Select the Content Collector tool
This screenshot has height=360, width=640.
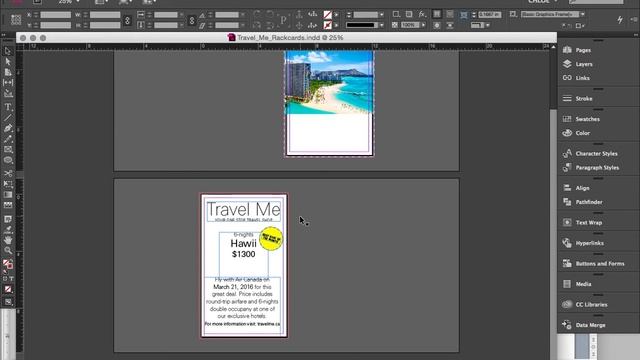[8, 93]
